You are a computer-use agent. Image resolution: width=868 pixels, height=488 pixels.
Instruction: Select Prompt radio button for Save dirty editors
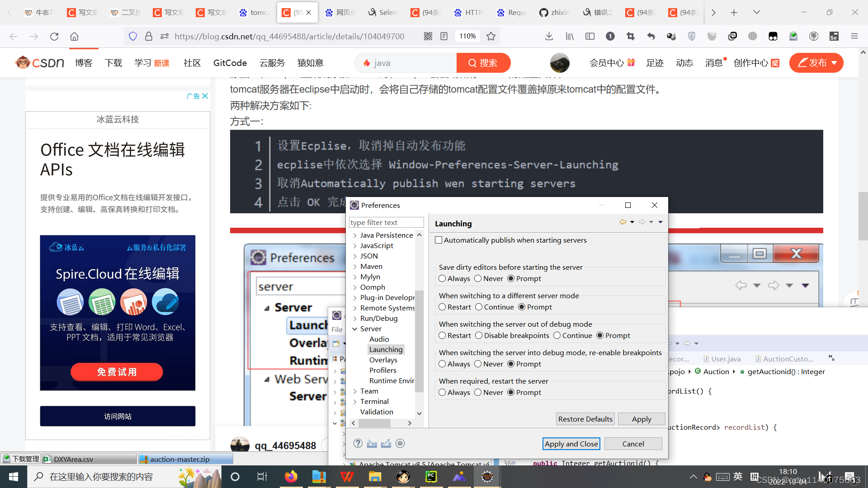click(x=511, y=278)
